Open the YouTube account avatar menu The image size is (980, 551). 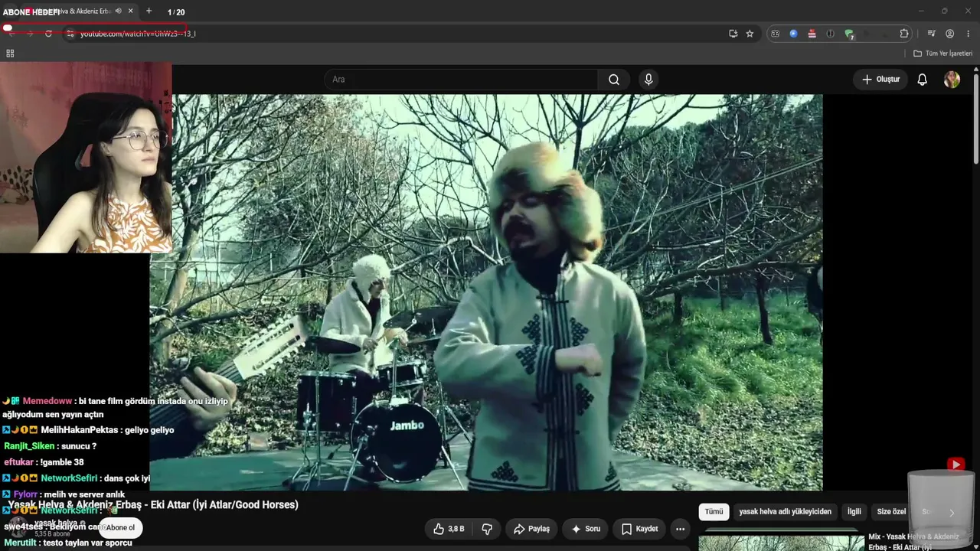click(x=952, y=80)
